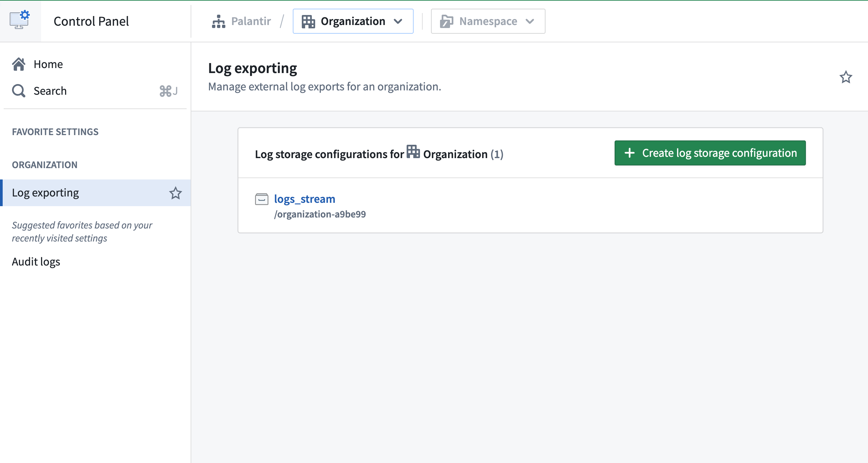Click the ⌘J shortcut next to Search

pyautogui.click(x=168, y=91)
